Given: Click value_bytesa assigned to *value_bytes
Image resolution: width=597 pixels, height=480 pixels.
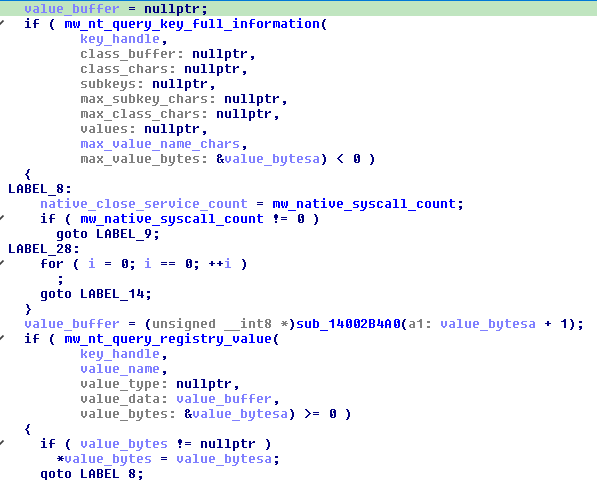Looking at the screenshot, I should point(224,459).
